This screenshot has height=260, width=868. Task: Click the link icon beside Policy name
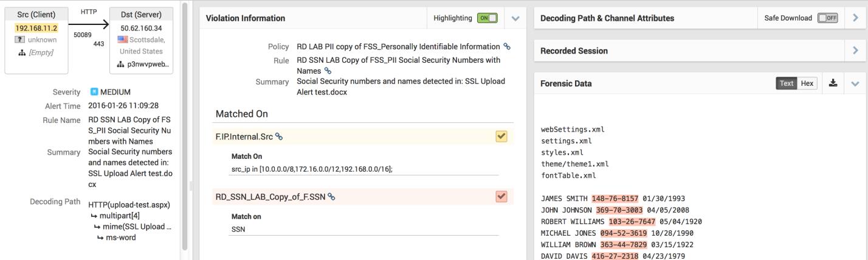(507, 47)
